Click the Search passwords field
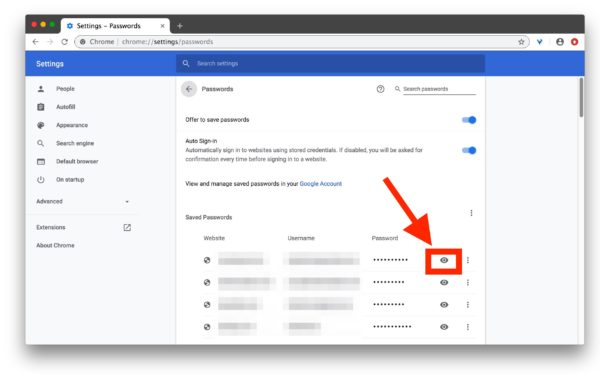The width and height of the screenshot is (600, 374). pos(439,89)
